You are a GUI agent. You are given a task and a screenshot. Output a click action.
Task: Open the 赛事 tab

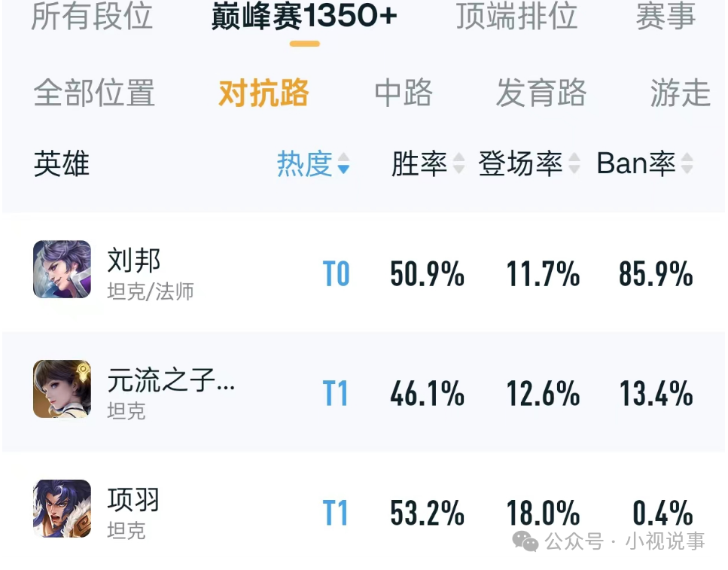coord(666,17)
